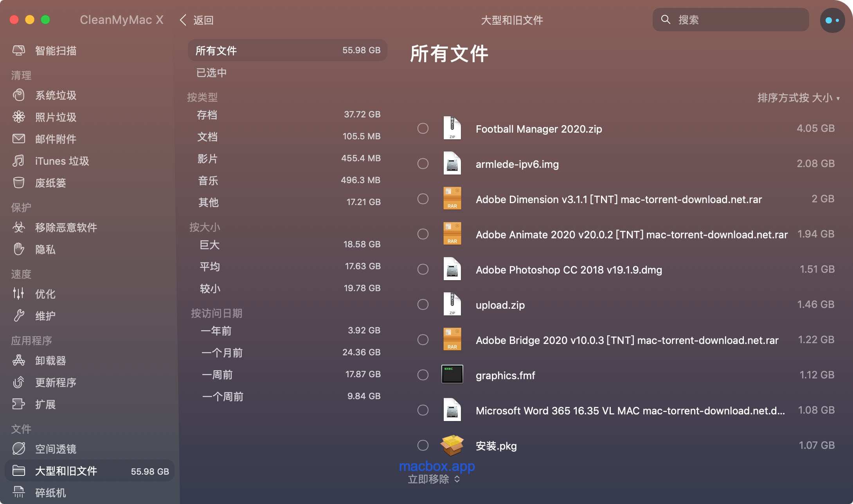Image resolution: width=853 pixels, height=504 pixels.
Task: Open the Smart Scan monitor icon
Action: pos(18,50)
